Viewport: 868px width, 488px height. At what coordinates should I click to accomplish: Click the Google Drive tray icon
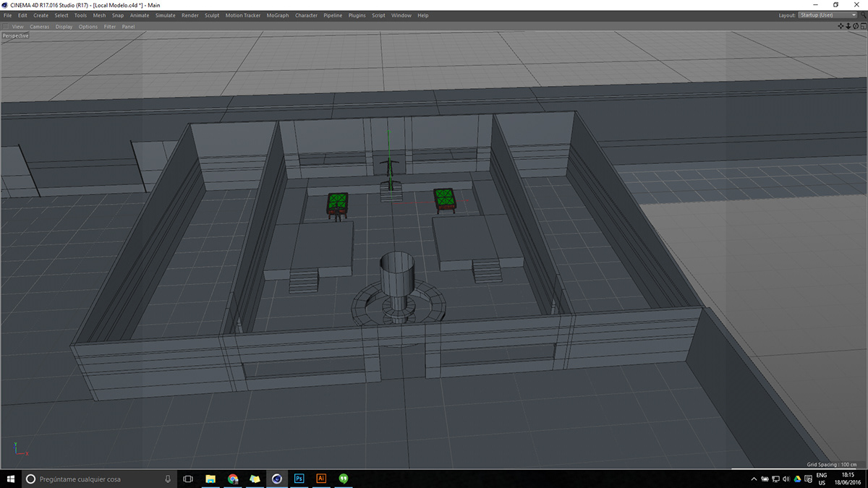(x=797, y=479)
